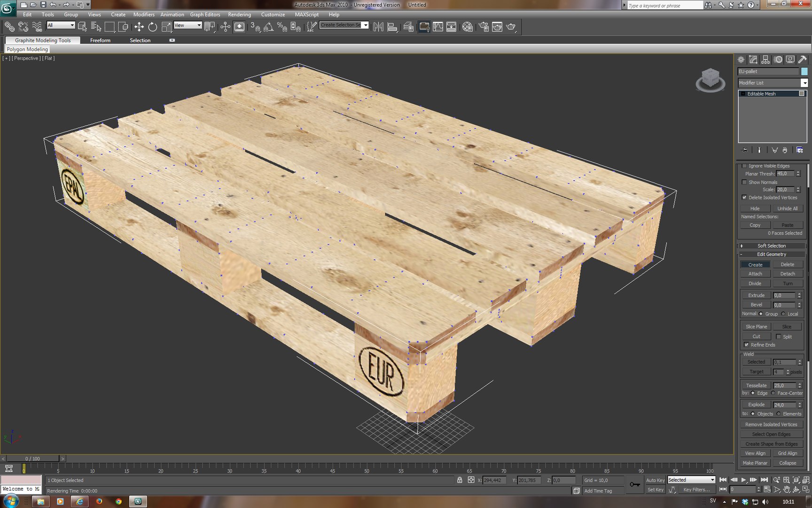Open the Utilities hammer panel
The width and height of the screenshot is (812, 508).
click(803, 60)
